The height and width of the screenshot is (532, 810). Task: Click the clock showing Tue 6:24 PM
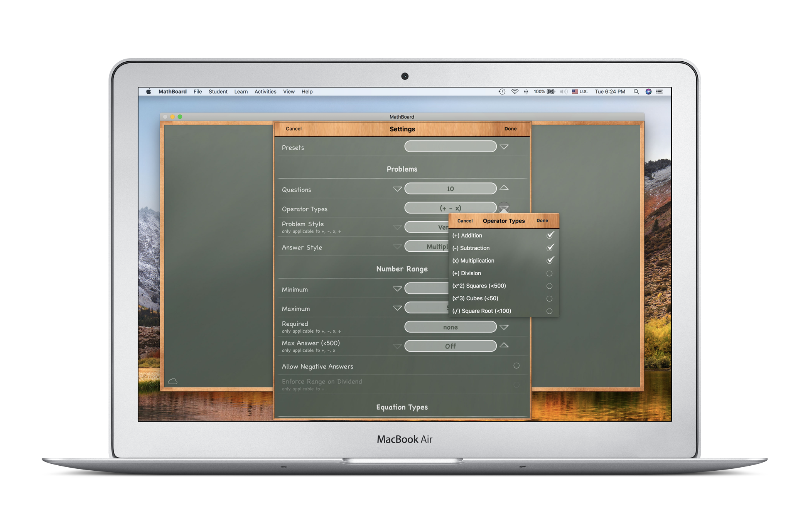click(x=610, y=91)
